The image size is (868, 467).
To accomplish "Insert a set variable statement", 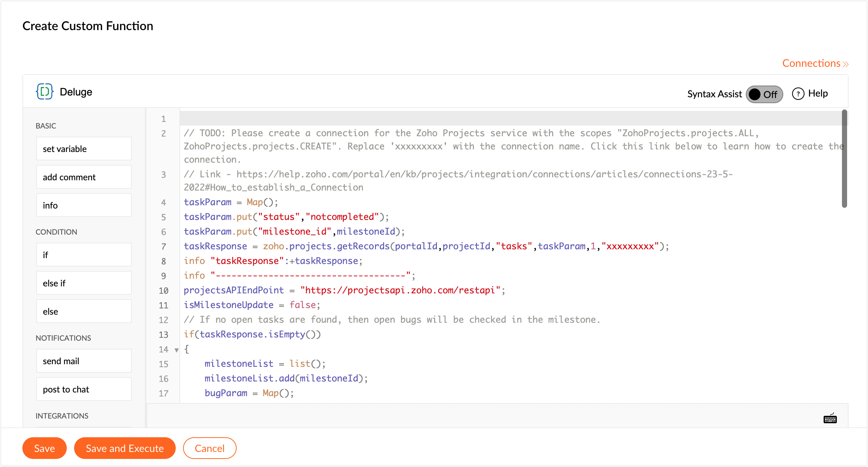I will pos(84,149).
